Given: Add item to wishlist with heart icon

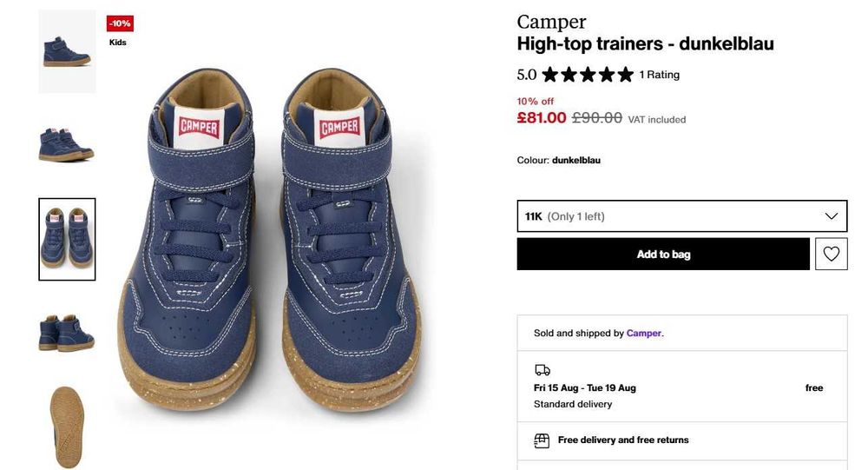Looking at the screenshot, I should (x=831, y=254).
